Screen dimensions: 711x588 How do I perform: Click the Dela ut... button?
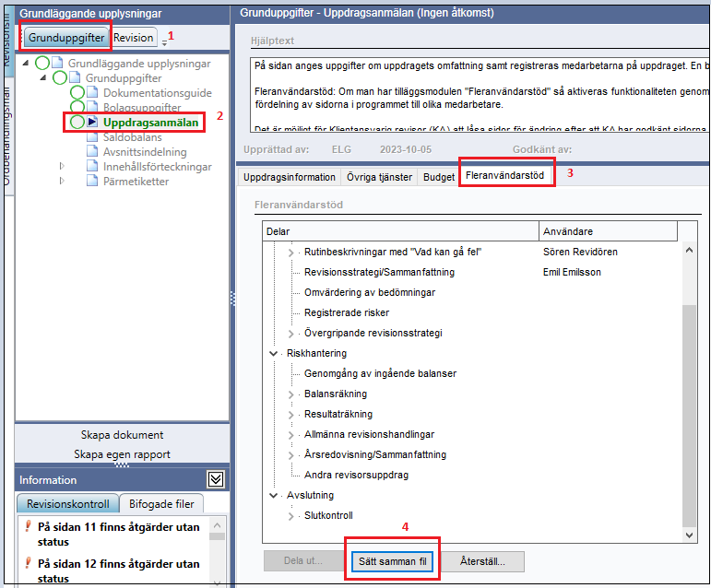(x=303, y=561)
